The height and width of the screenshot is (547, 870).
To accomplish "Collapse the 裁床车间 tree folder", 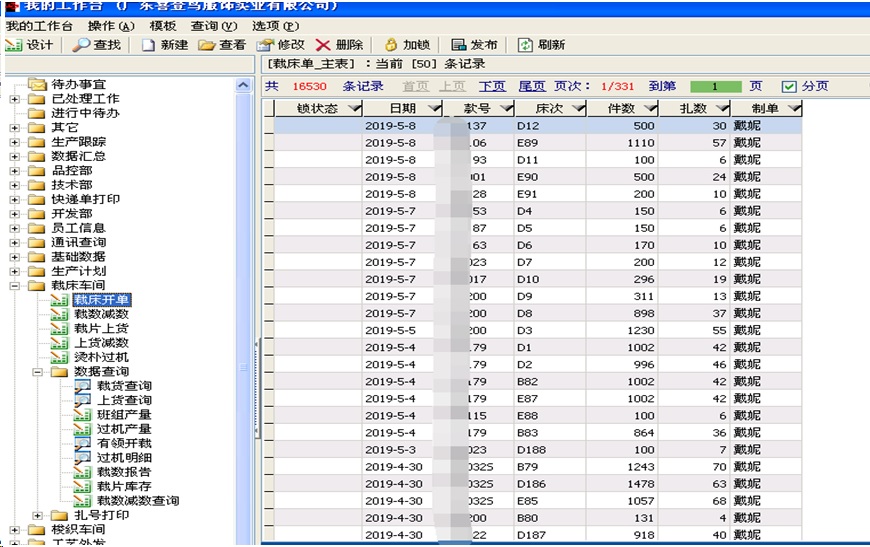I will [14, 286].
